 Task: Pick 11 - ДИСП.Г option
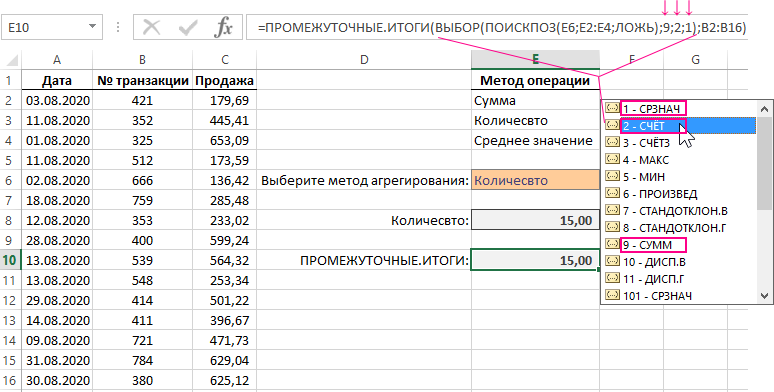coord(654,279)
